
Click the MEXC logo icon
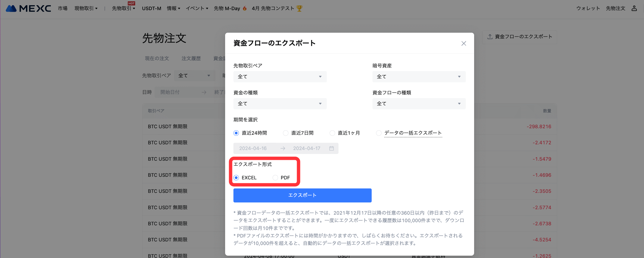click(x=11, y=9)
